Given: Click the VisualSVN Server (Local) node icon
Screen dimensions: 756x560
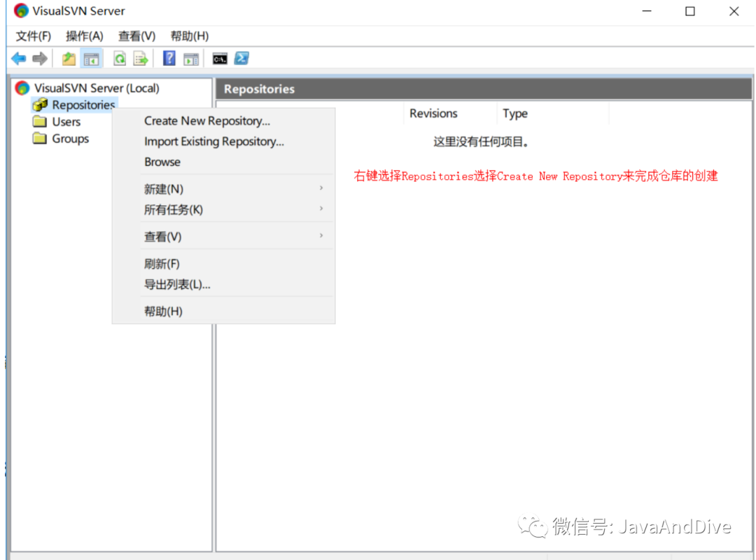Looking at the screenshot, I should pyautogui.click(x=22, y=87).
